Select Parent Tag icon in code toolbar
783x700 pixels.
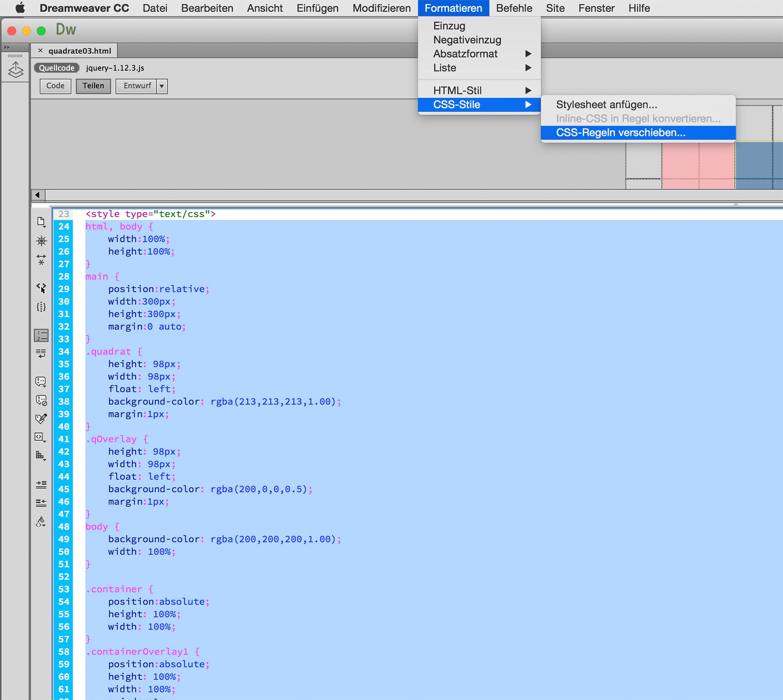tap(41, 288)
